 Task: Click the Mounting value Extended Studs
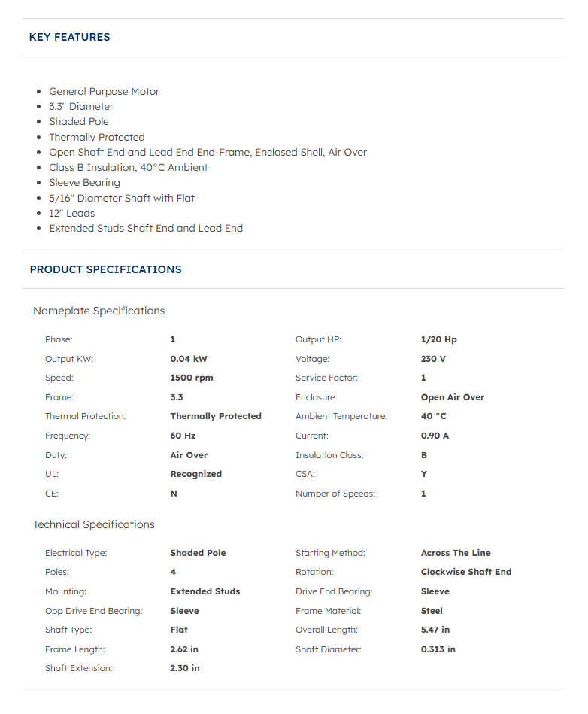205,591
